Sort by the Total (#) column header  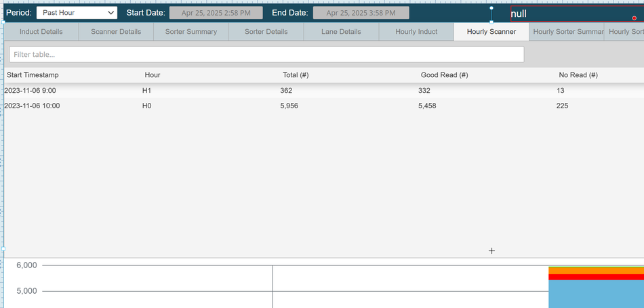296,75
